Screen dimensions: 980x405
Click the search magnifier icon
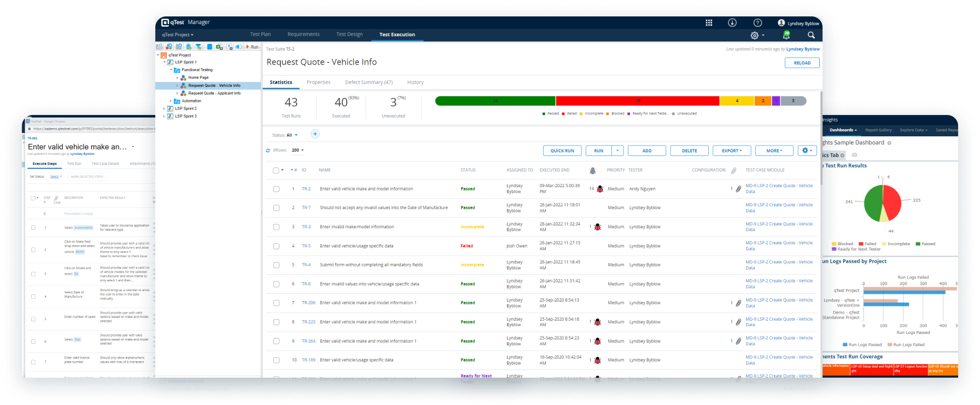pos(811,35)
